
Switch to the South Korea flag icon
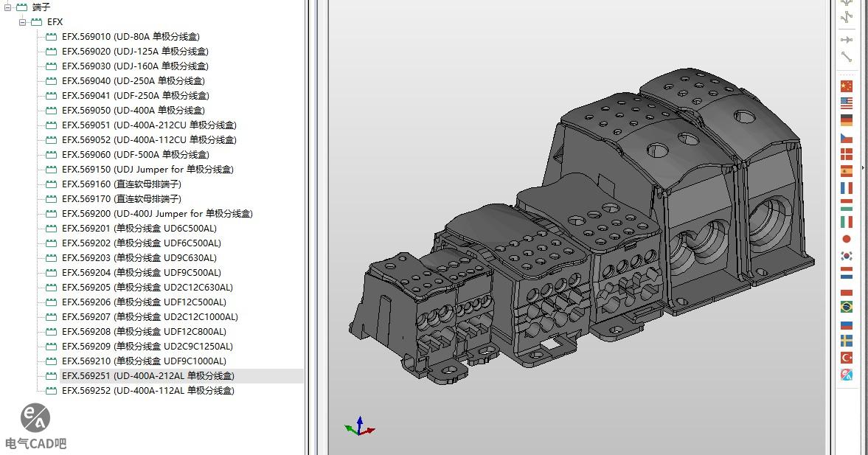846,256
